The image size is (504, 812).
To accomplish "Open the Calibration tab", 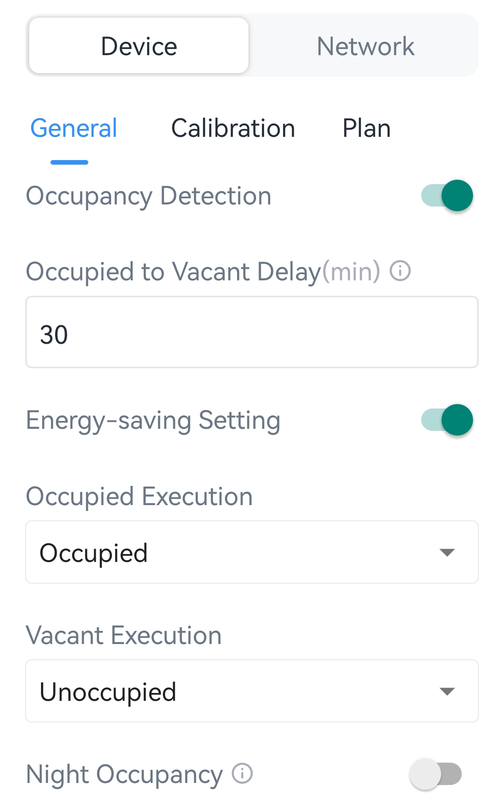I will click(x=233, y=128).
